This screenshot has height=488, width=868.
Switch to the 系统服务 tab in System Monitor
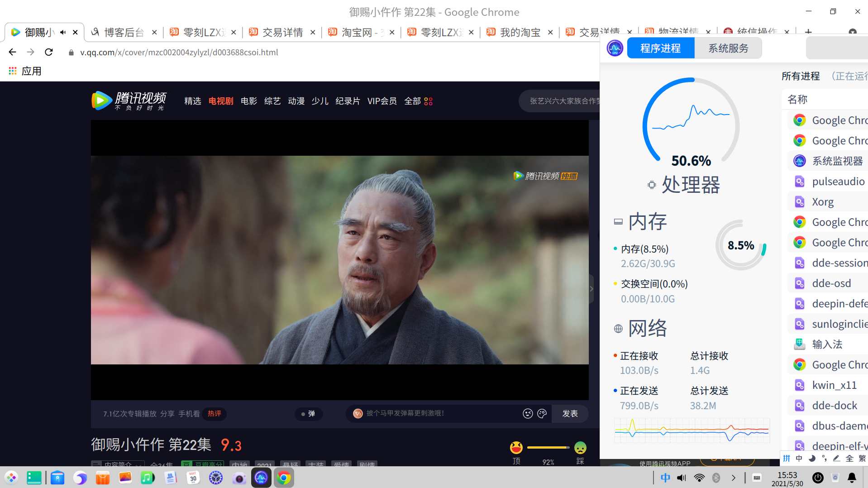click(x=728, y=48)
